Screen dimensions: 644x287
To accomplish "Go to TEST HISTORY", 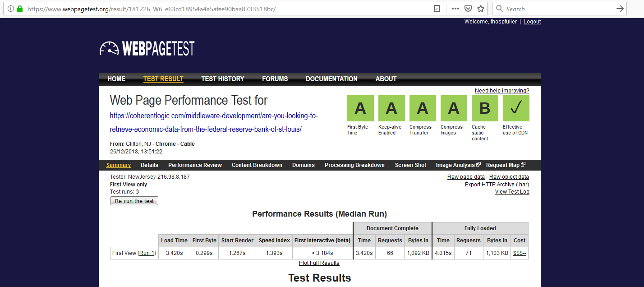I will pyautogui.click(x=223, y=79).
